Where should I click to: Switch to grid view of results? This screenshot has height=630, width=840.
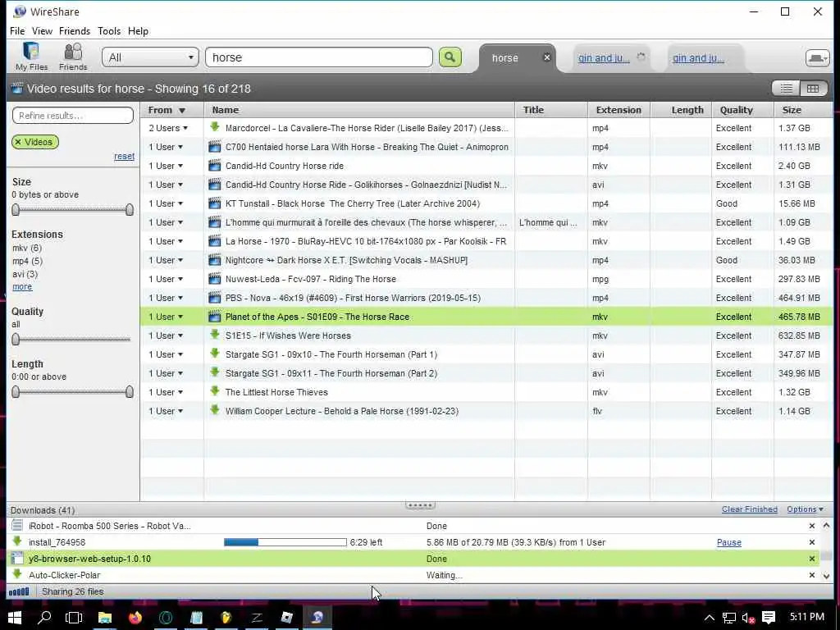click(813, 89)
